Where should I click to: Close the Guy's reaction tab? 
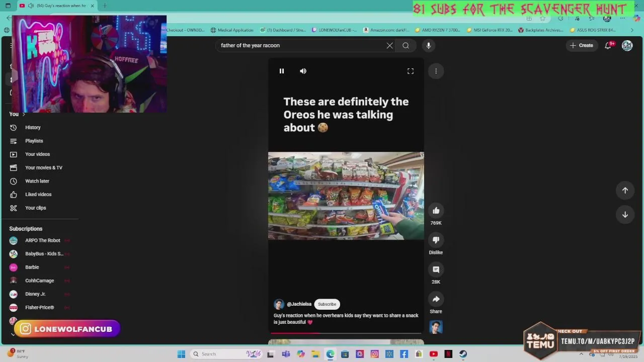pyautogui.click(x=92, y=6)
